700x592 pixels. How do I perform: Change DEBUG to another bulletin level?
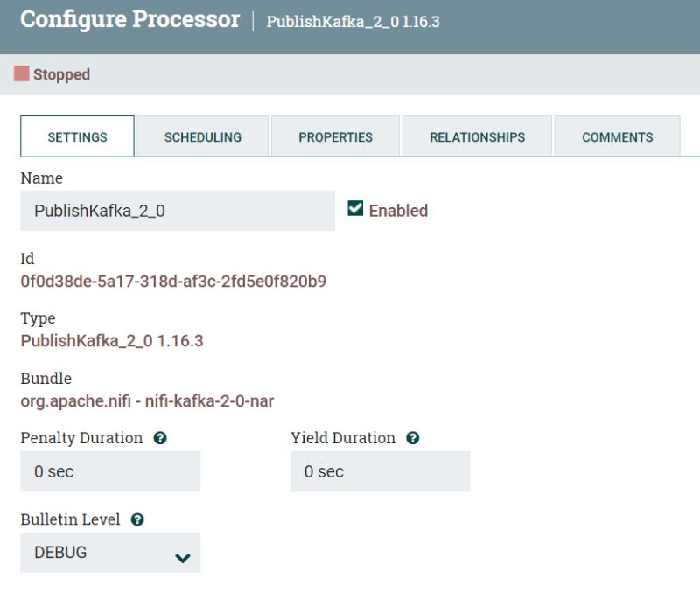click(110, 552)
